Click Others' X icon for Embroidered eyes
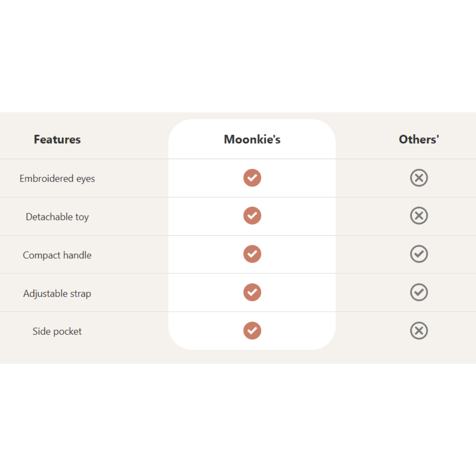Image resolution: width=476 pixels, height=476 pixels. click(x=419, y=178)
